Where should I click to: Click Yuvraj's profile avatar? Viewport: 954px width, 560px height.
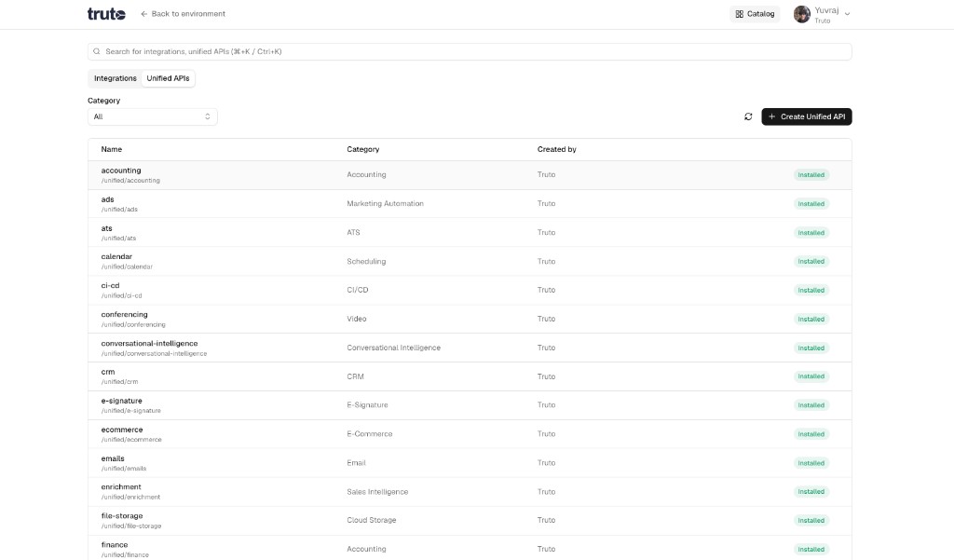[x=802, y=13]
